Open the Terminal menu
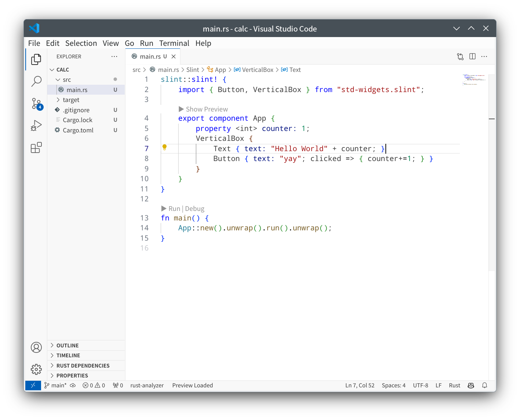The width and height of the screenshot is (520, 420). click(x=174, y=43)
